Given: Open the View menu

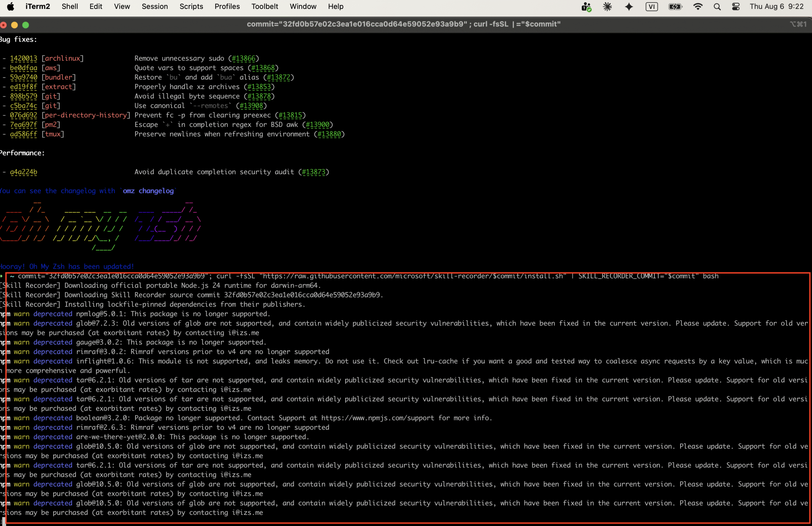Looking at the screenshot, I should [122, 6].
